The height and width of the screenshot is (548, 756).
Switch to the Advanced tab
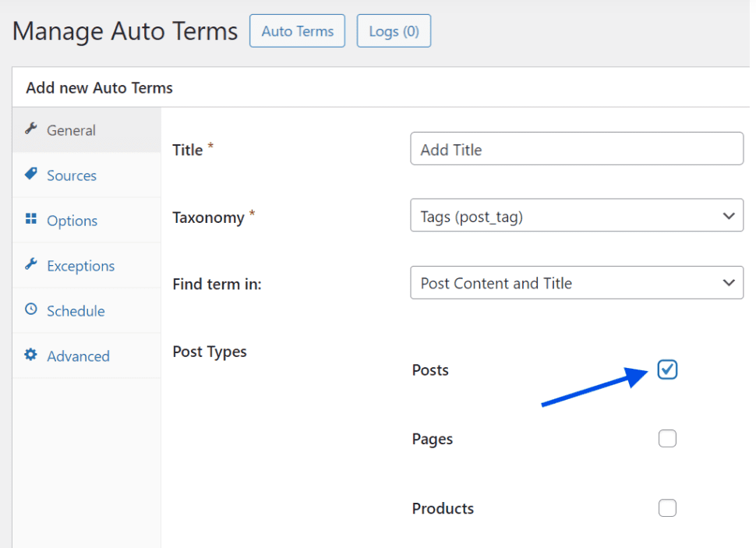(x=87, y=356)
